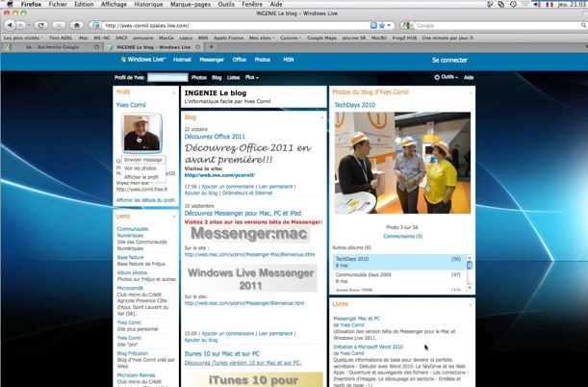Viewport: 588px width, 387px height.
Task: Go to the Home page button
Action: [77, 25]
